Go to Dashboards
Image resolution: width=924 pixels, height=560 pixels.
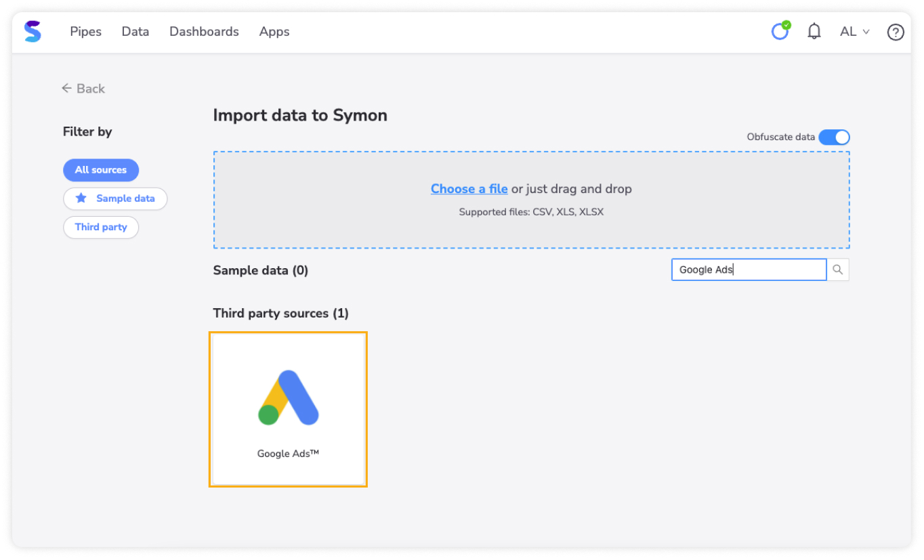(x=204, y=32)
